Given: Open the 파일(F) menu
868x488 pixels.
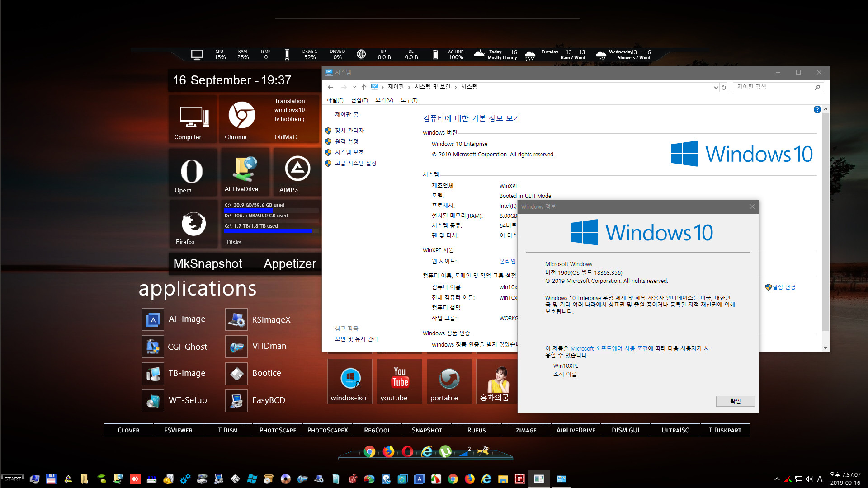Looking at the screenshot, I should coord(335,100).
